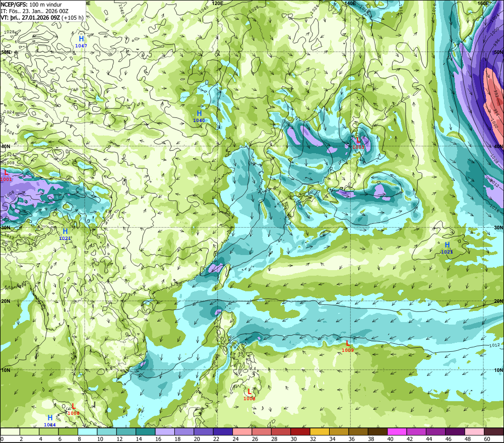Select the '1040' pressure value under H
Screen dimensions: 504x443
click(x=199, y=120)
